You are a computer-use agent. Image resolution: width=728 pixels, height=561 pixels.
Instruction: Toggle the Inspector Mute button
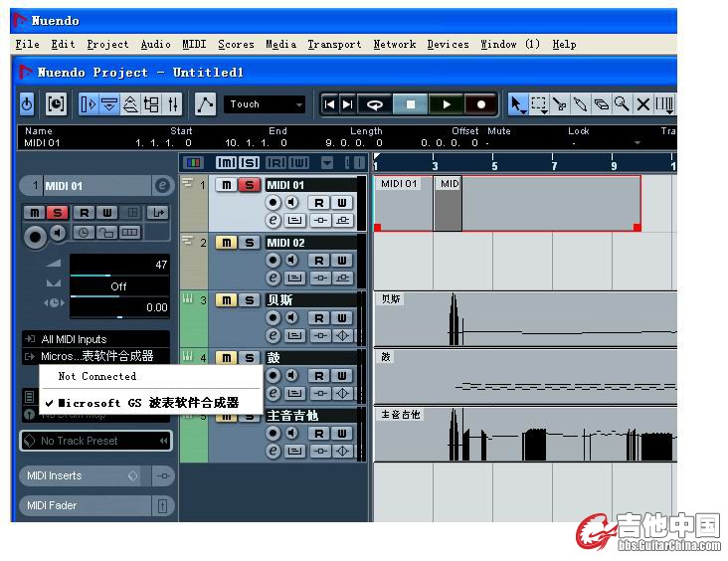point(35,213)
